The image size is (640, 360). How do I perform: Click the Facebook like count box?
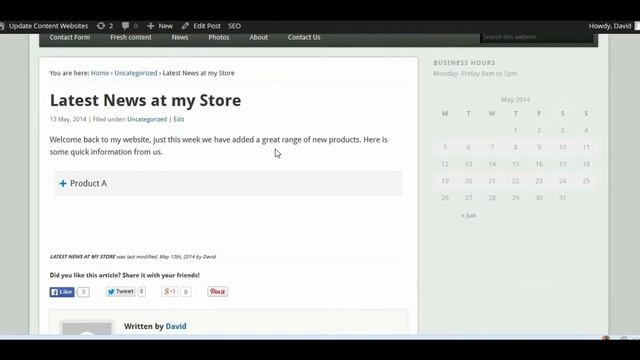click(83, 292)
